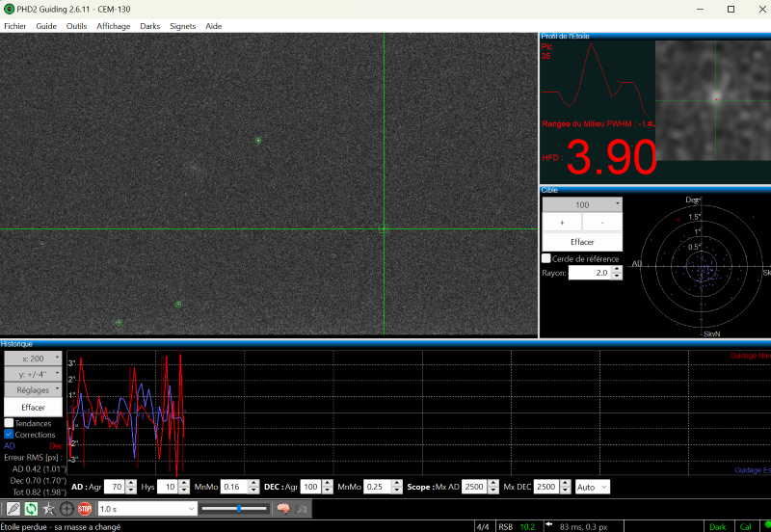Image resolution: width=771 pixels, height=532 pixels.
Task: Click the Rayon value input field
Action: [590, 273]
